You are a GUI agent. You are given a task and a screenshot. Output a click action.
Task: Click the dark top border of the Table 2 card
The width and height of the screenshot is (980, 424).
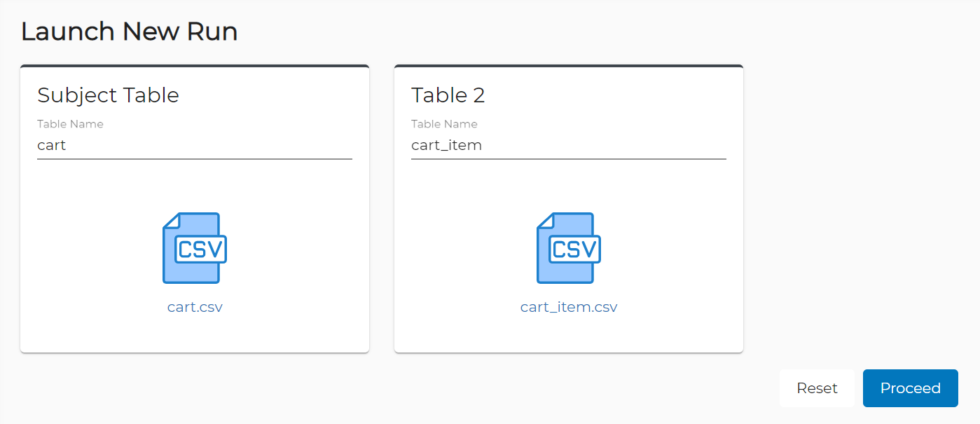pos(569,67)
